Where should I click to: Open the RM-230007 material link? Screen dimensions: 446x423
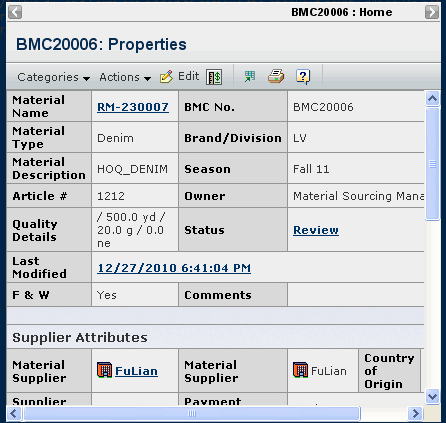[133, 107]
